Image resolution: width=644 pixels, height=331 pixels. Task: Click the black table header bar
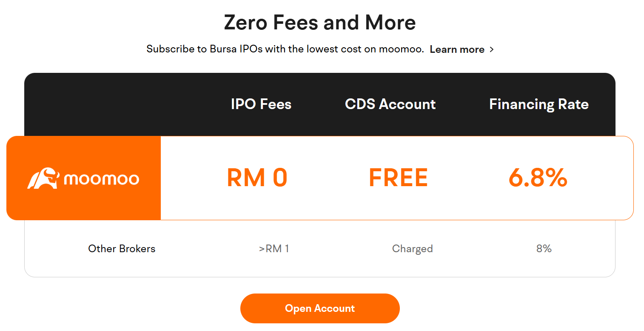[x=320, y=104]
